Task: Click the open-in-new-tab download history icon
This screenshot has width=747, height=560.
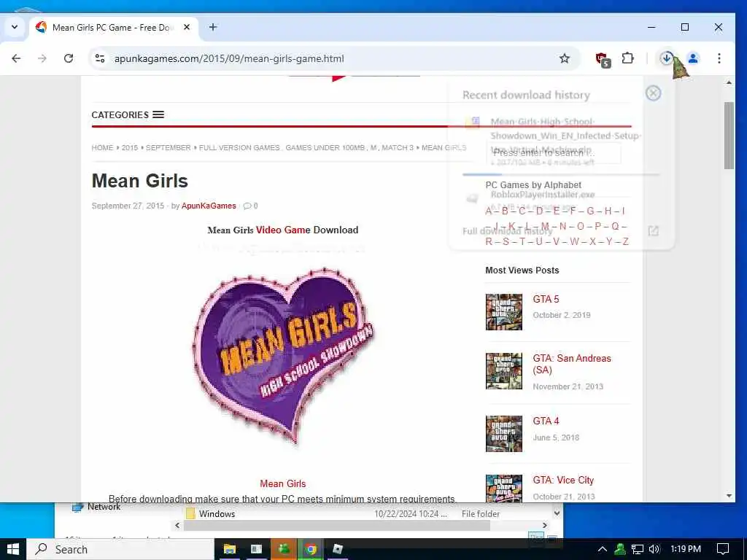Action: [653, 231]
